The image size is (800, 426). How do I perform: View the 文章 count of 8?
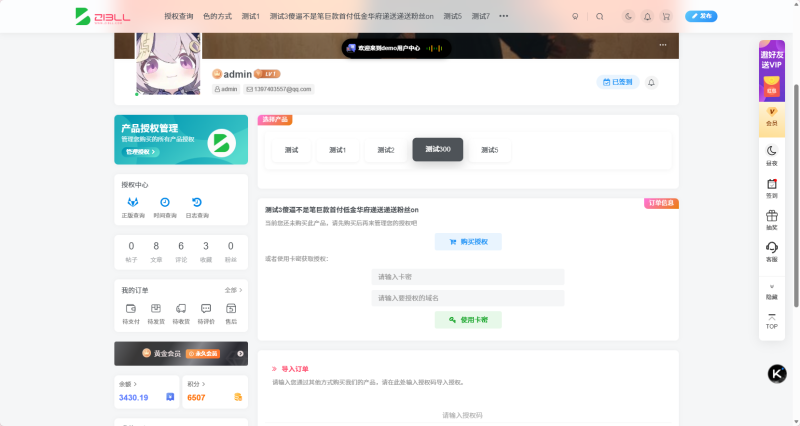156,252
